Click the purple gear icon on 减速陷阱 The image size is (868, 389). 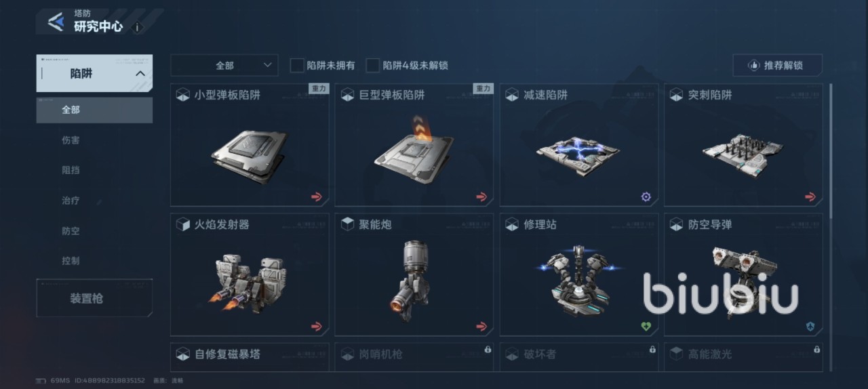click(646, 197)
